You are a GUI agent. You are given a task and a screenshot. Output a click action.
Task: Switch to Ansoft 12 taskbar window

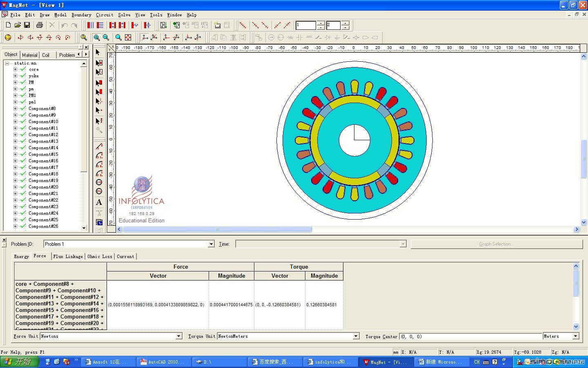(109, 362)
